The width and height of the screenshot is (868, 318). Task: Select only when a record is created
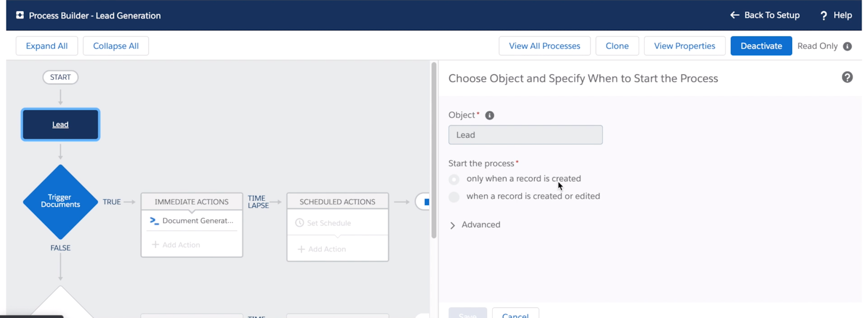pyautogui.click(x=454, y=179)
